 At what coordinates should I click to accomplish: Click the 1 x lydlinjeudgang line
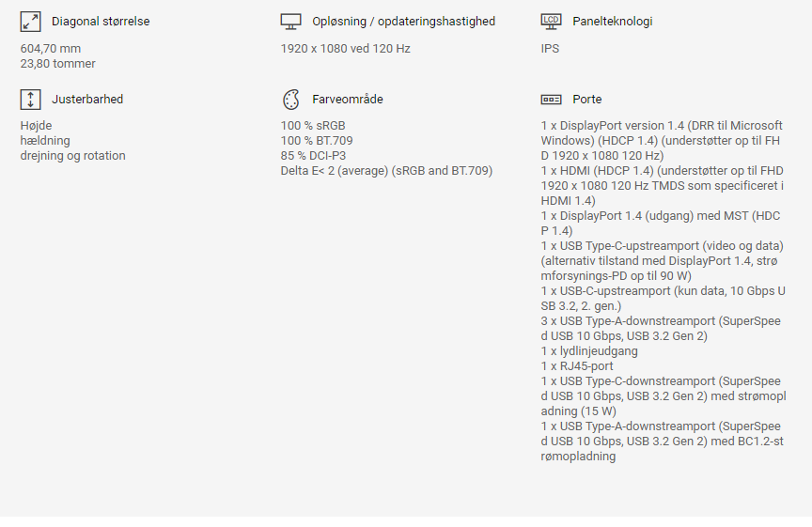coord(589,351)
